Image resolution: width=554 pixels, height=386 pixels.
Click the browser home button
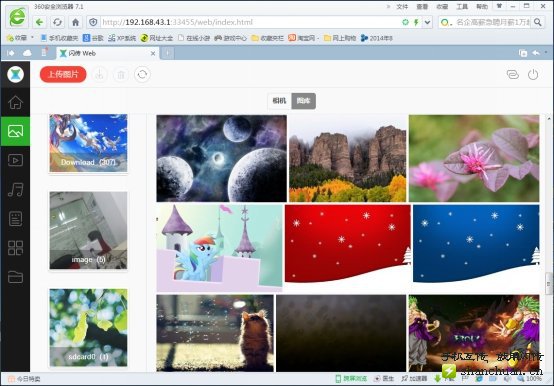75,23
